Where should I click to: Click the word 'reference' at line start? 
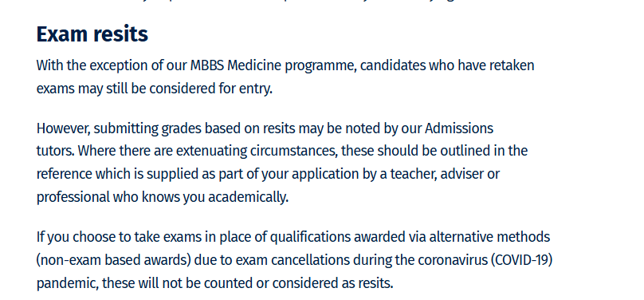pyautogui.click(x=65, y=174)
